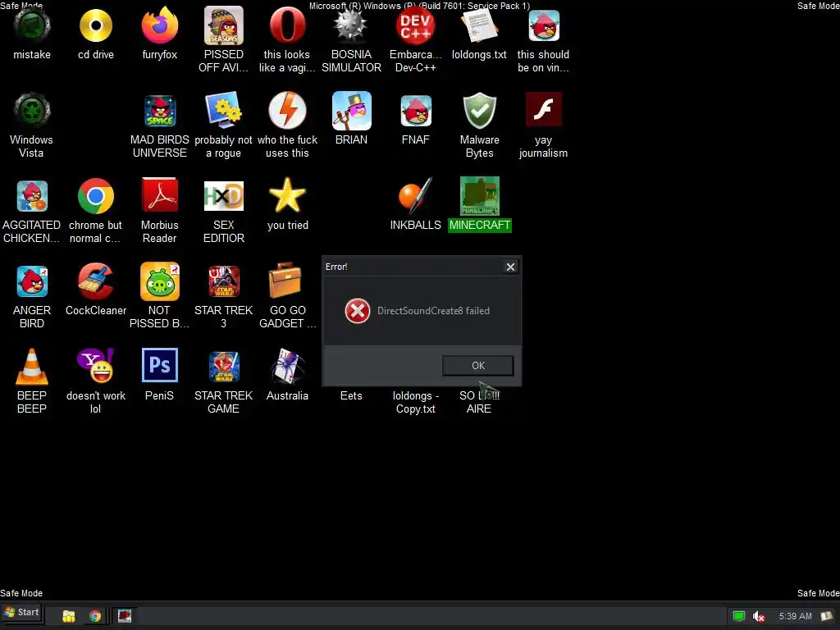Select the Flash 'yay journalism' icon
Image resolution: width=840 pixels, height=630 pixels.
pyautogui.click(x=543, y=110)
